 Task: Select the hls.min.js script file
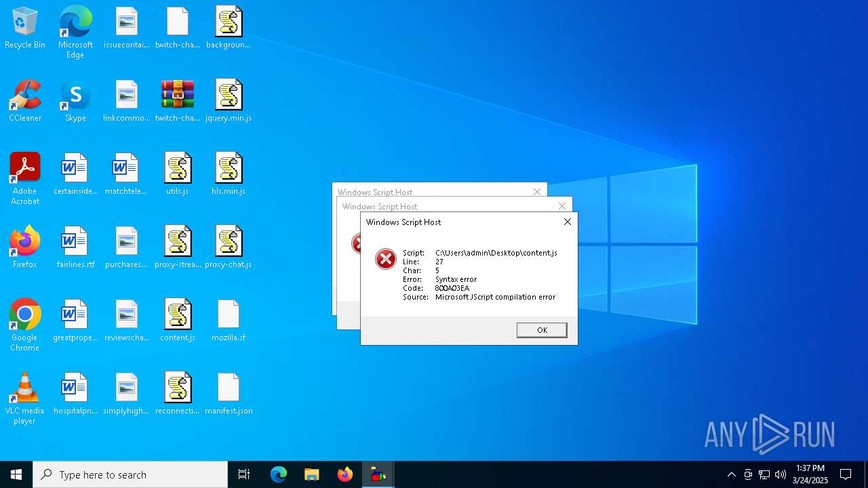[229, 174]
